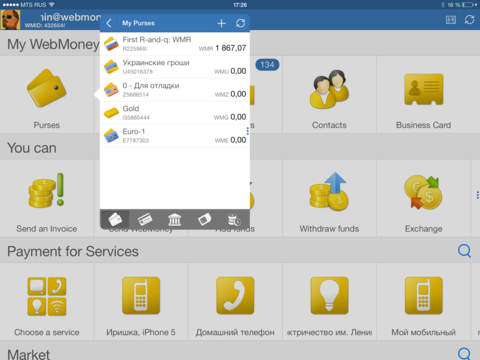Refresh the My Purses list
This screenshot has width=480, height=360.
240,23
